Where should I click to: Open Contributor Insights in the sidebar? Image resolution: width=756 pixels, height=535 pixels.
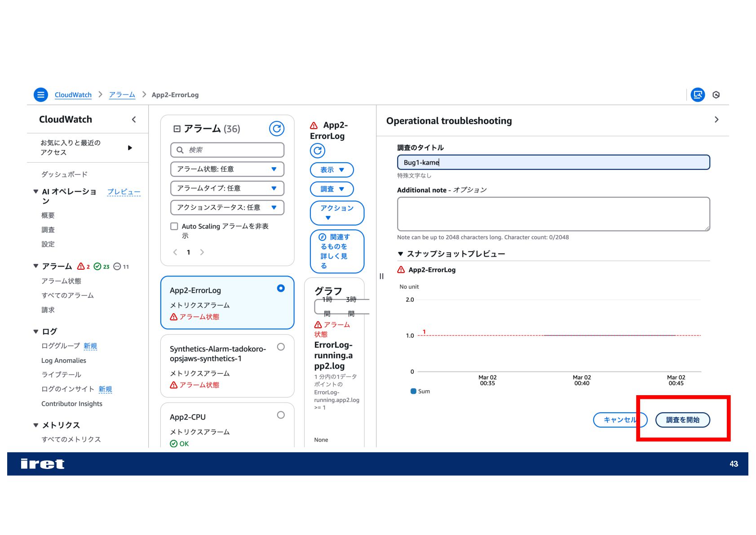coord(72,404)
